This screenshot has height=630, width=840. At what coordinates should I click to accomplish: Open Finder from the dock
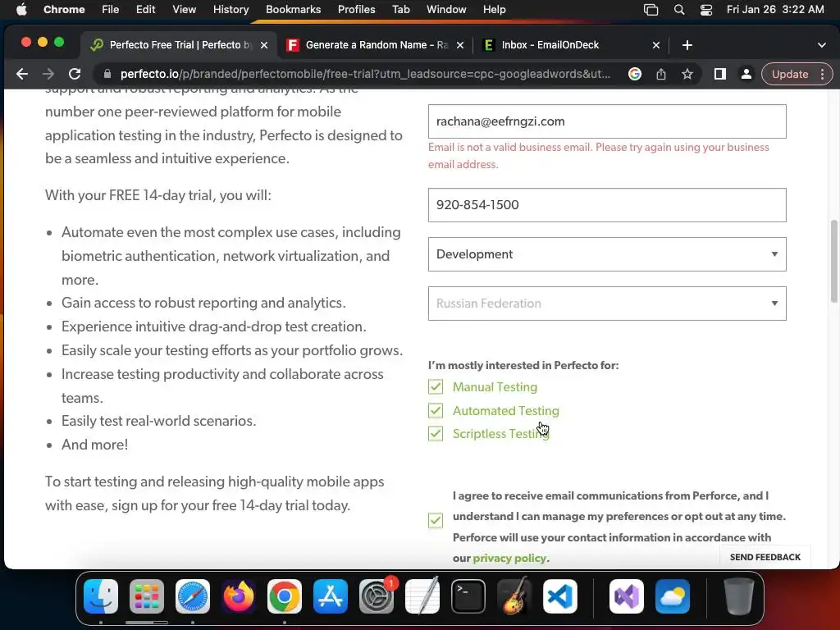(x=101, y=596)
